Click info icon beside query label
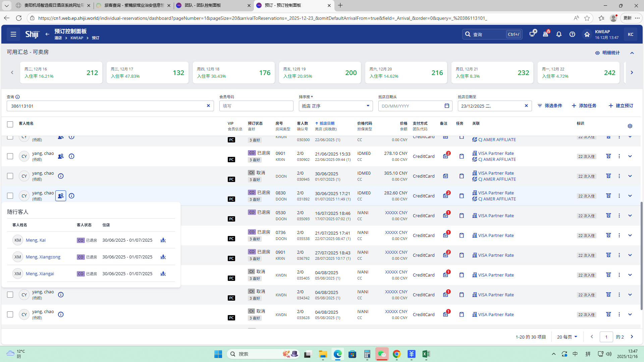Image resolution: width=644 pixels, height=362 pixels. pyautogui.click(x=17, y=97)
